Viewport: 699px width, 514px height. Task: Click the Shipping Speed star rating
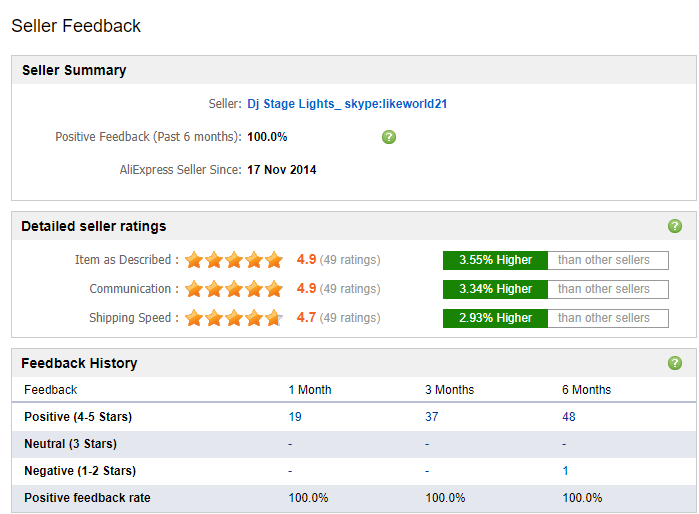click(x=234, y=318)
